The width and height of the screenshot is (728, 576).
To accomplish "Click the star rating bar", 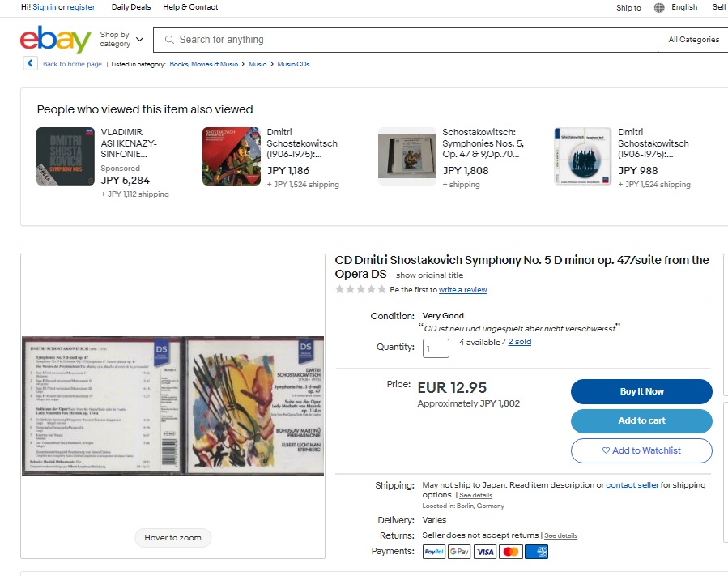I will [360, 289].
